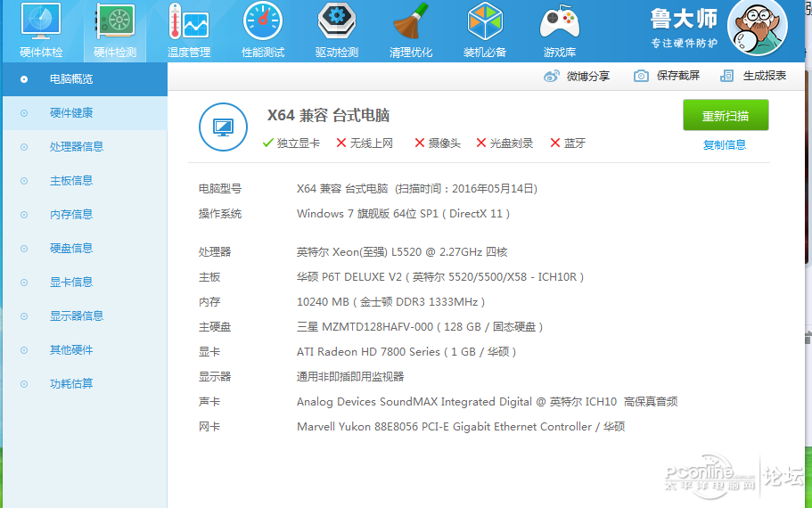The width and height of the screenshot is (812, 508).
Task: Open 显卡信息 sidebar item
Action: click(x=85, y=283)
